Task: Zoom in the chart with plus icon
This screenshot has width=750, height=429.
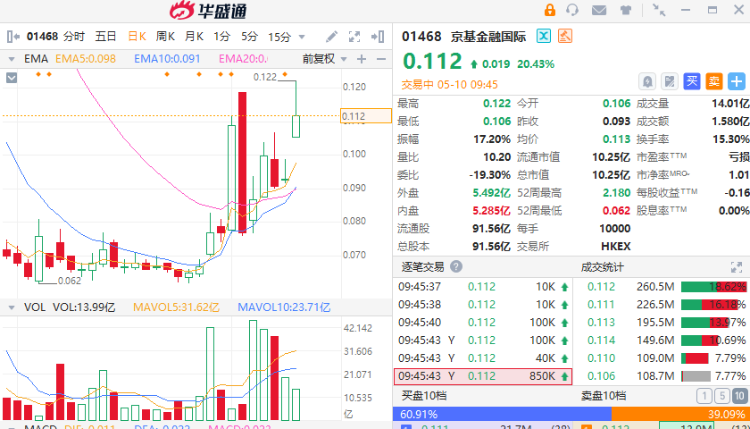Action: (x=362, y=59)
